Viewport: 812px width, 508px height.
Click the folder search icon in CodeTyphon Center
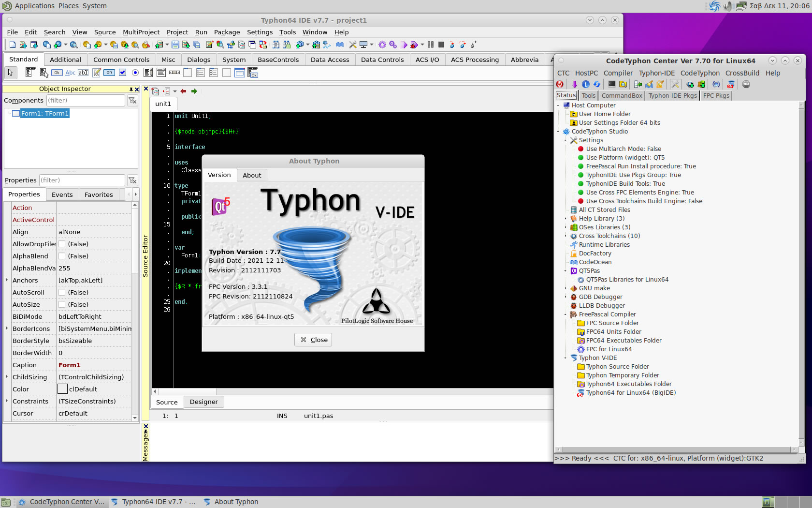pyautogui.click(x=623, y=84)
